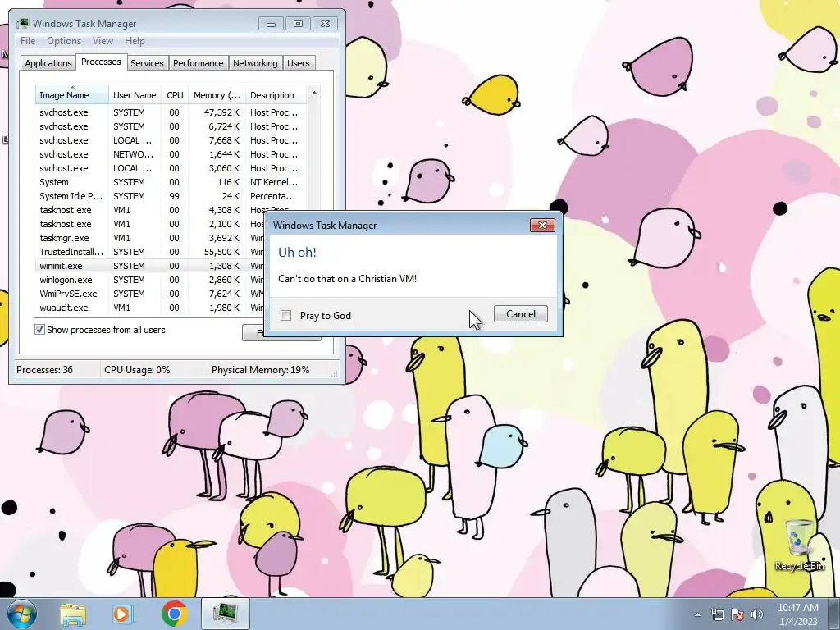Sort by Image Name column header
The image size is (840, 630).
[x=72, y=95]
